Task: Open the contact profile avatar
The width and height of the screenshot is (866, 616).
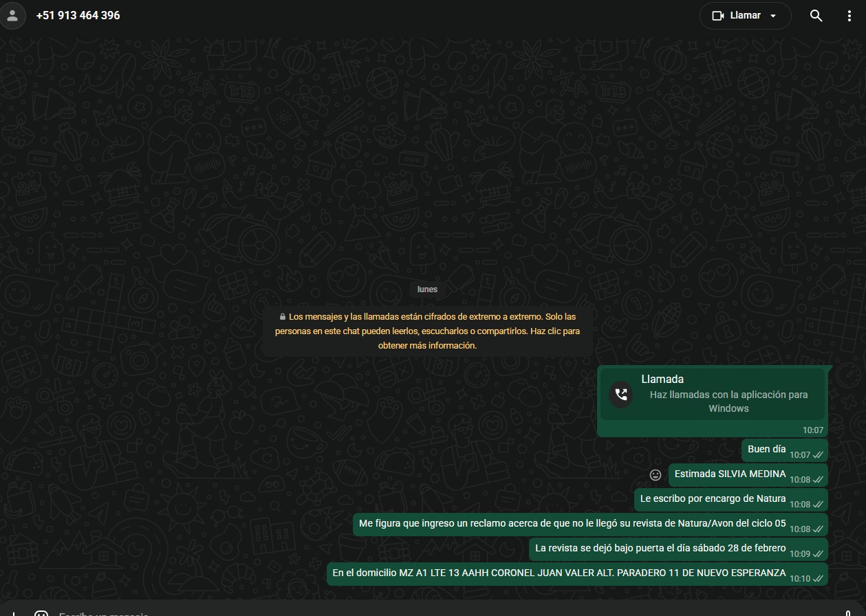Action: (x=12, y=15)
